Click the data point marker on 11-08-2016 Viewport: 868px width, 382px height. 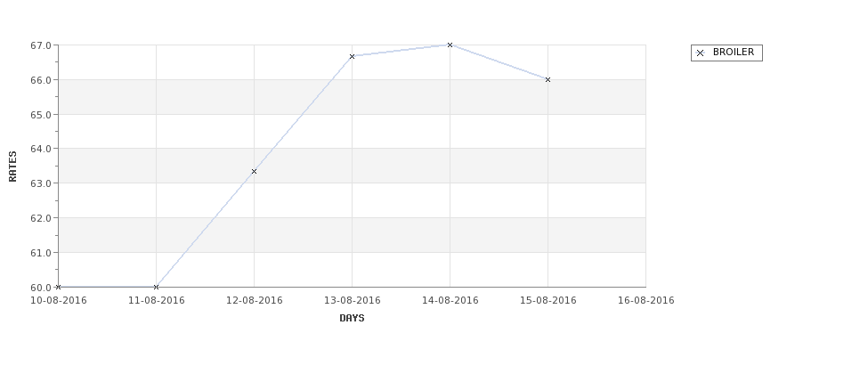click(156, 287)
